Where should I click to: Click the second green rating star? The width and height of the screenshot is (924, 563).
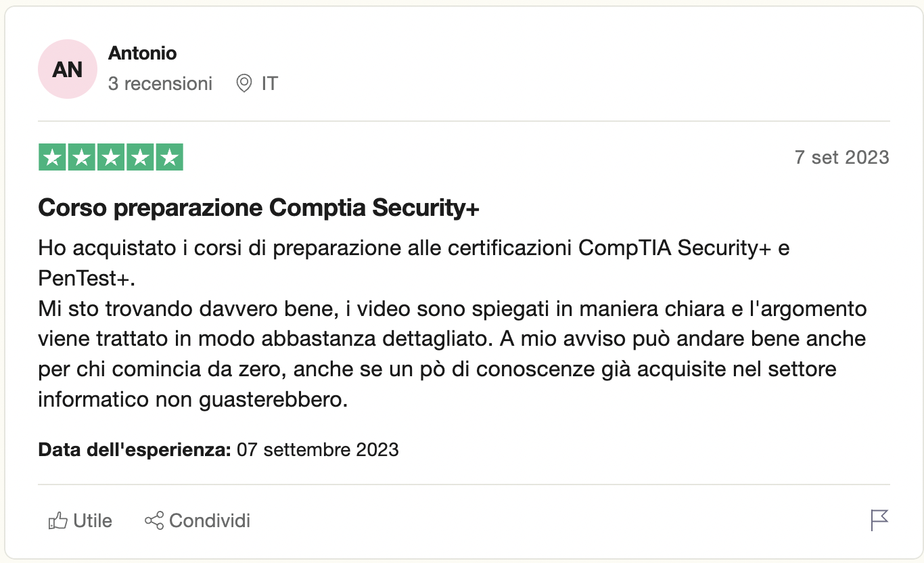[x=81, y=158]
